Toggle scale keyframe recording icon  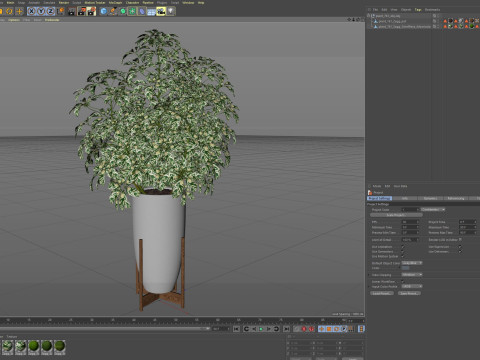pyautogui.click(x=329, y=329)
